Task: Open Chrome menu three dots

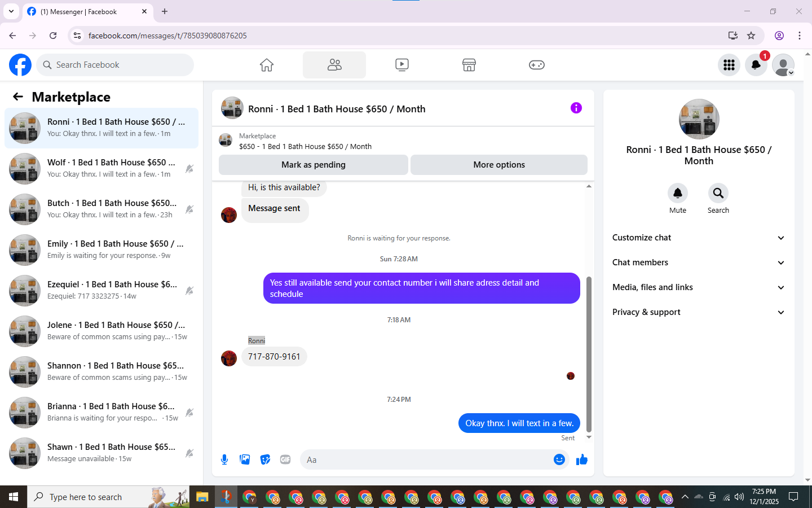Action: click(800, 36)
